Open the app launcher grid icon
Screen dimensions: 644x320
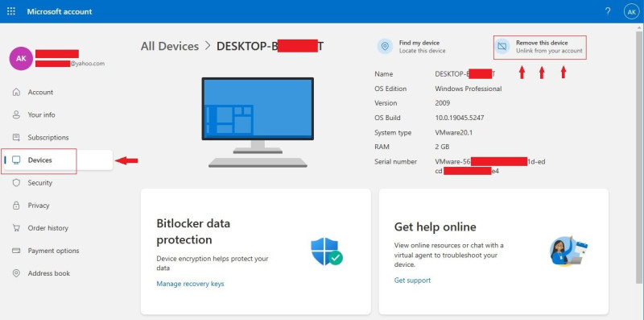[11, 11]
